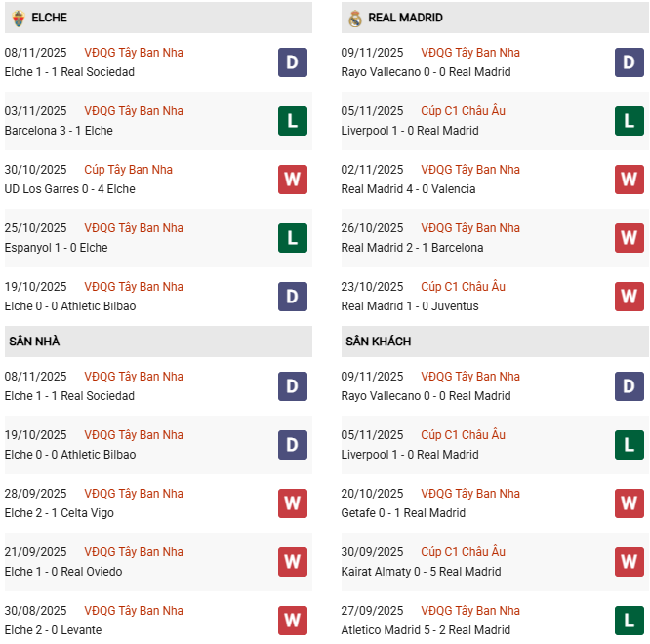Click the L badge for Liverpool 1-0 Real Madrid under REAL MADRID

pos(630,121)
